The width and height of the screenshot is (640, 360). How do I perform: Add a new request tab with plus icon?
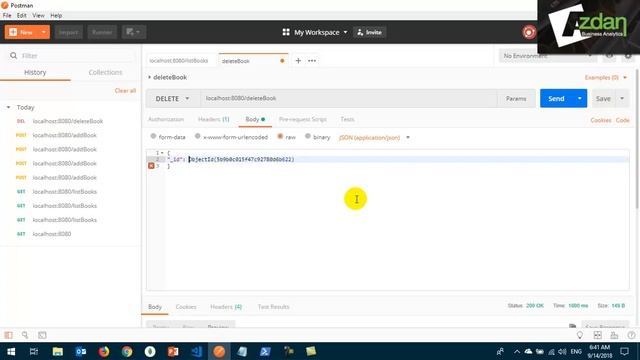click(298, 60)
